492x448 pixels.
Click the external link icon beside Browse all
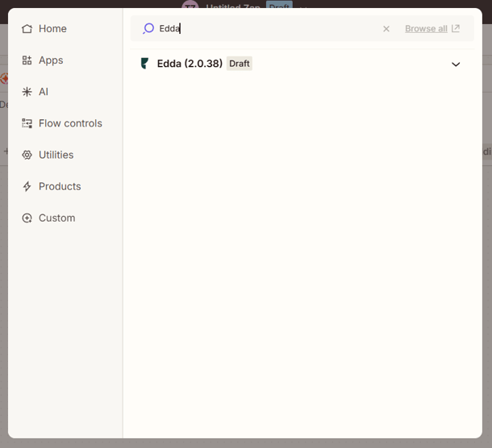(x=456, y=29)
